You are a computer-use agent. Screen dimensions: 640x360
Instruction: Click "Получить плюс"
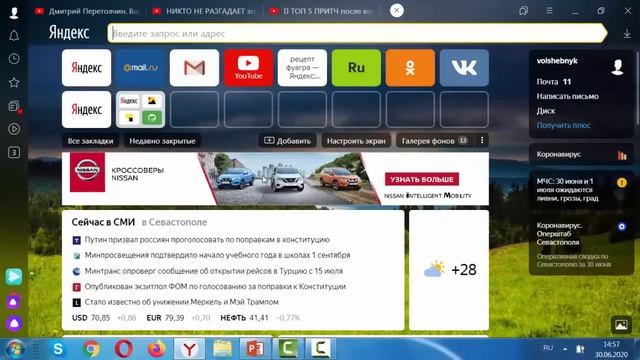coord(563,125)
